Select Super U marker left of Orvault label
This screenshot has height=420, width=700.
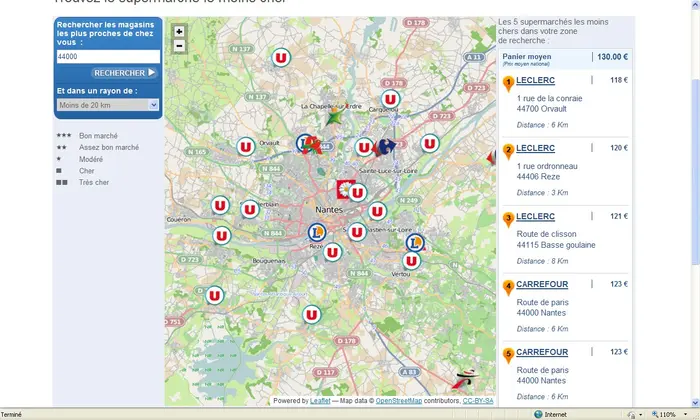click(x=246, y=146)
